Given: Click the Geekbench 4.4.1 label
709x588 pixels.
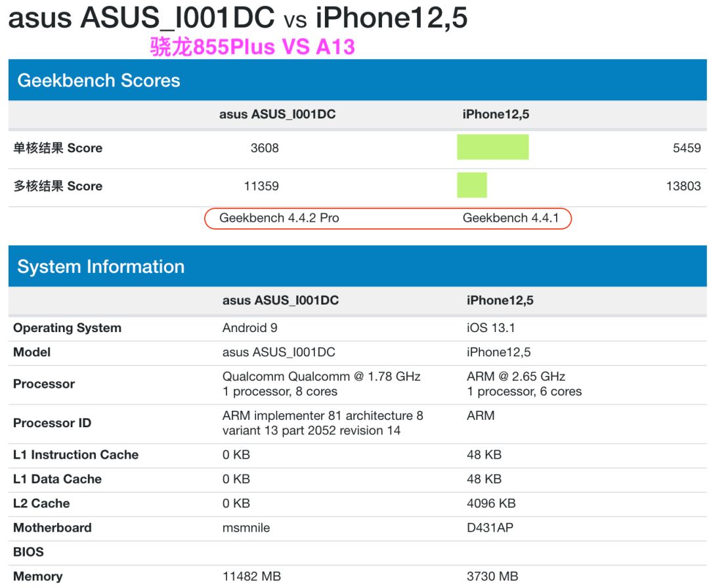Looking at the screenshot, I should point(511,217).
